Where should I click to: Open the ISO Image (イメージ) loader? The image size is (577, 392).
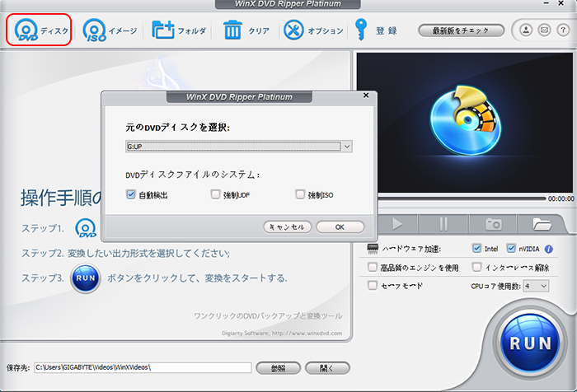[110, 30]
